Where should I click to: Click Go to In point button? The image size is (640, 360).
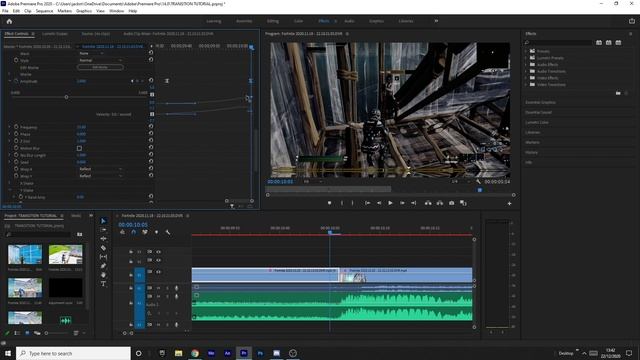click(x=367, y=203)
